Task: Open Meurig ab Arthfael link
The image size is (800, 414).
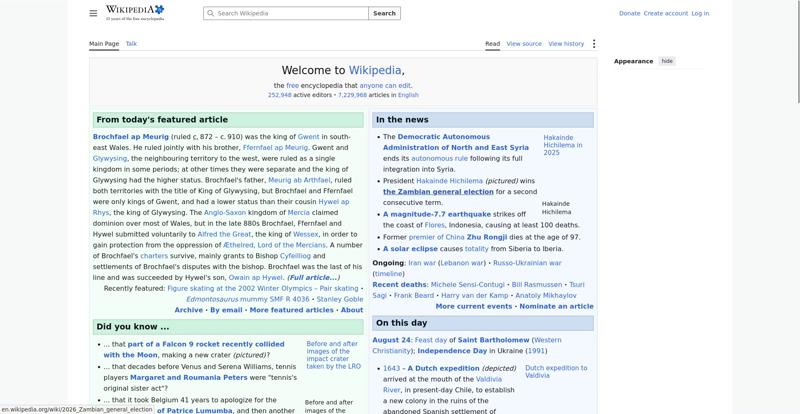Action: click(299, 180)
